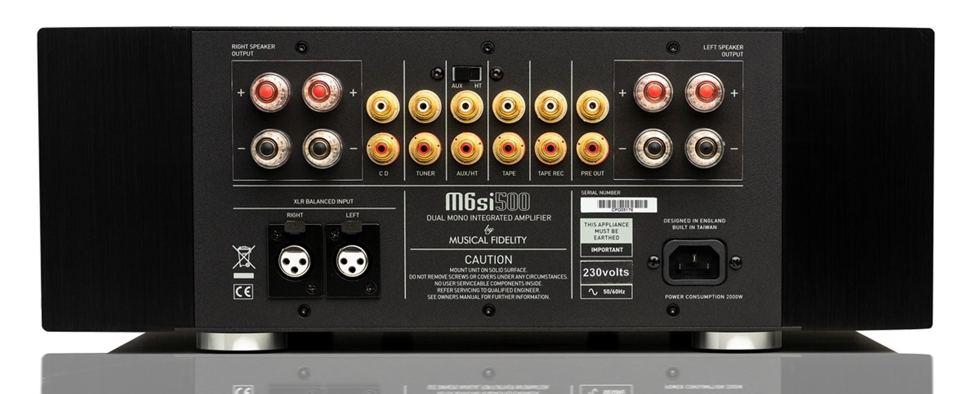Click inner black post of Left Speaker Output

653,149
